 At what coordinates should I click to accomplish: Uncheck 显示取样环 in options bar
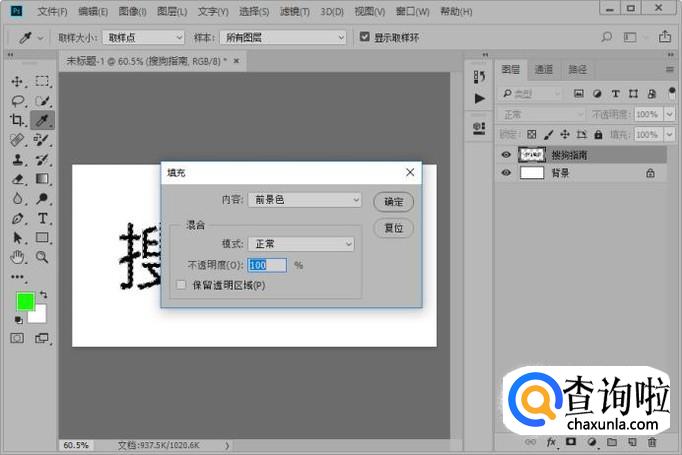coord(365,37)
